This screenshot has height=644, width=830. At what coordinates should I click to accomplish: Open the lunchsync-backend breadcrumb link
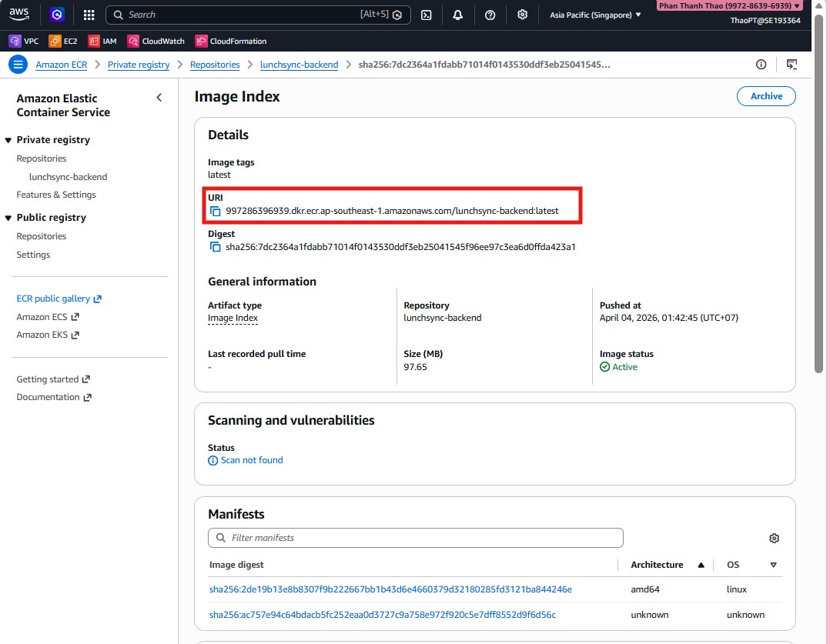[299, 65]
